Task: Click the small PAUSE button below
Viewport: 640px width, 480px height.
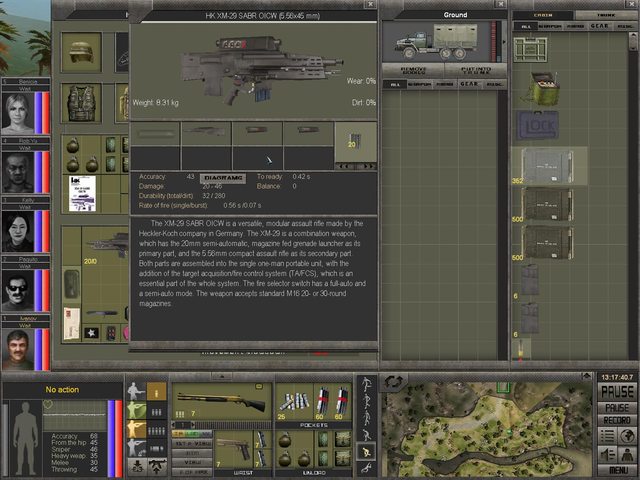Action: [617, 408]
